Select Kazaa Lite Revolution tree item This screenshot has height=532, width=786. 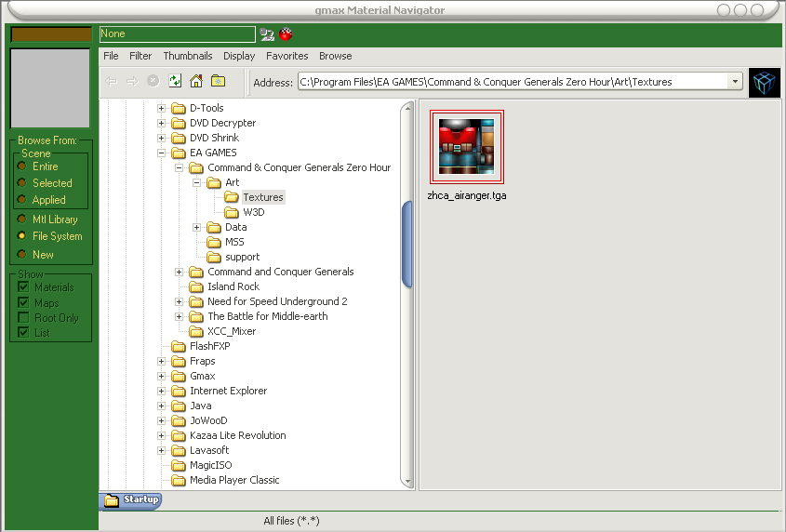point(237,435)
